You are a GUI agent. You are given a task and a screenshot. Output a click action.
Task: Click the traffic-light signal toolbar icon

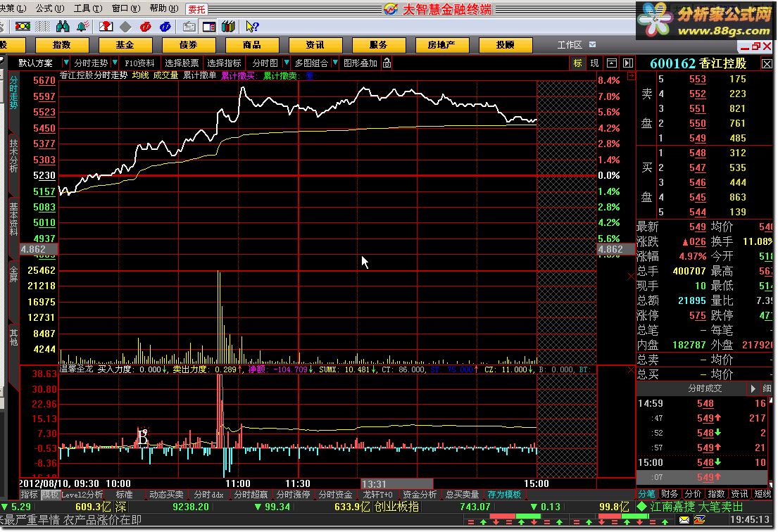(23, 26)
